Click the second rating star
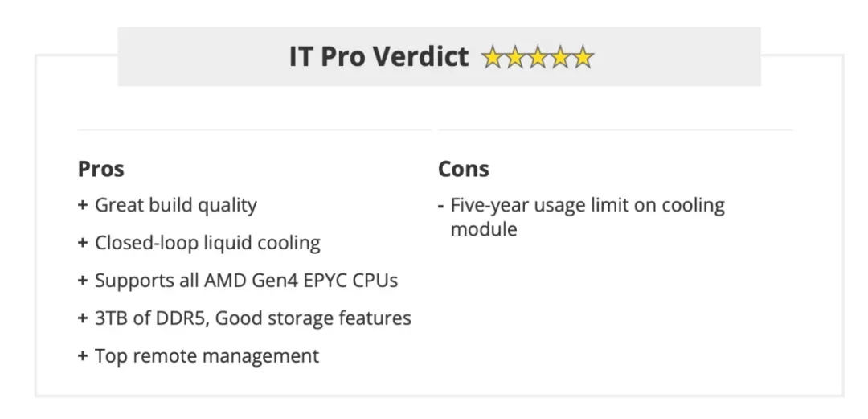Viewport: 868px width, 419px height. pos(515,57)
